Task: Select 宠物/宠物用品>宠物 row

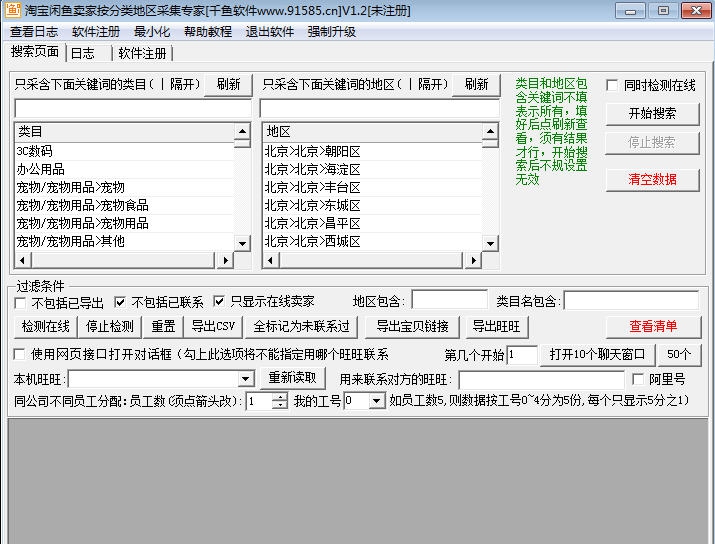Action: (x=124, y=187)
